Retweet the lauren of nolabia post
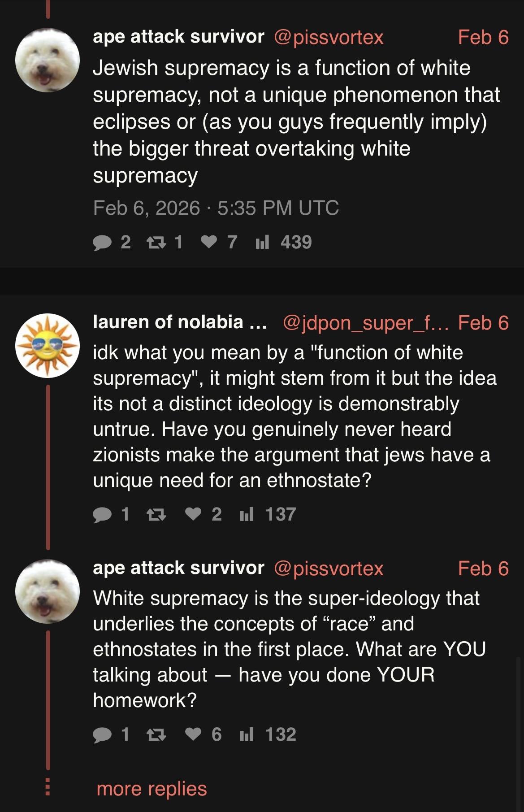The height and width of the screenshot is (812, 524). [x=156, y=515]
